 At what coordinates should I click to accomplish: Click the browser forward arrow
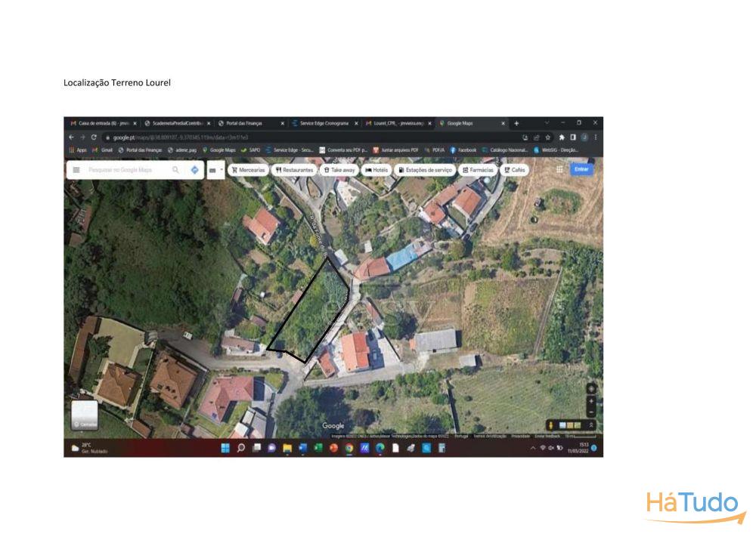(x=82, y=137)
